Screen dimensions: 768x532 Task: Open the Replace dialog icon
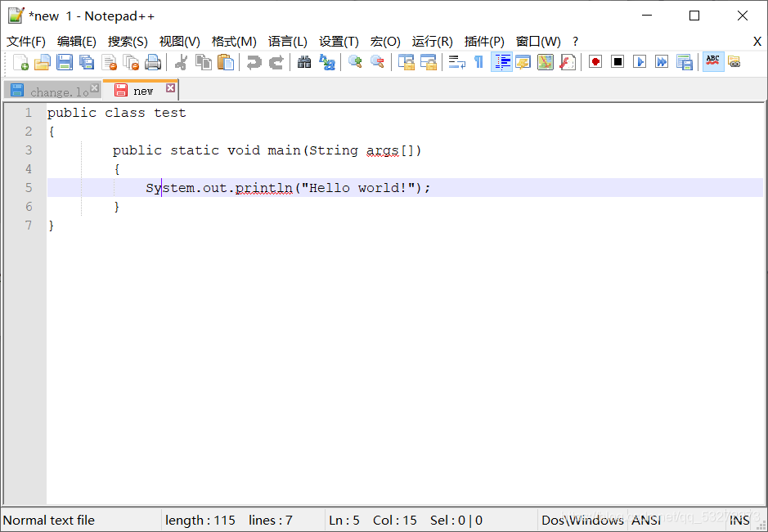[x=326, y=62]
